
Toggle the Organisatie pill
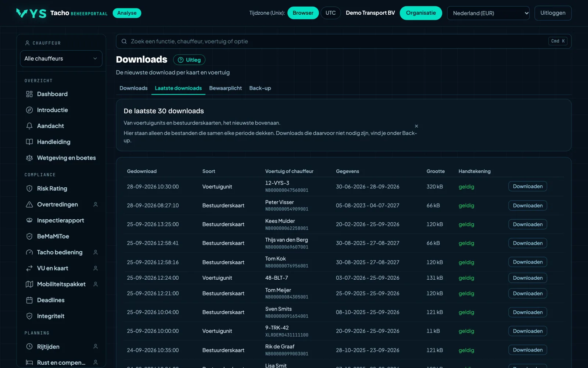(421, 13)
